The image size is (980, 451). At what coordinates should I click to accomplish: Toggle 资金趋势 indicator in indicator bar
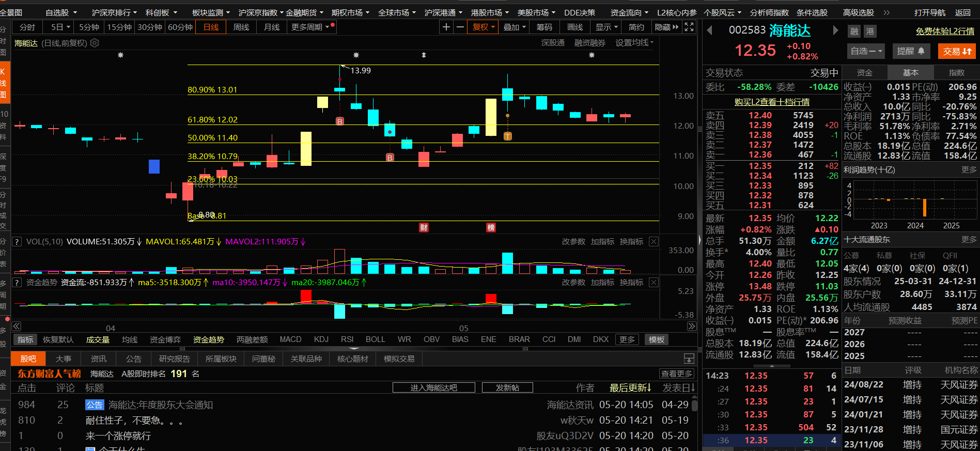tap(208, 339)
